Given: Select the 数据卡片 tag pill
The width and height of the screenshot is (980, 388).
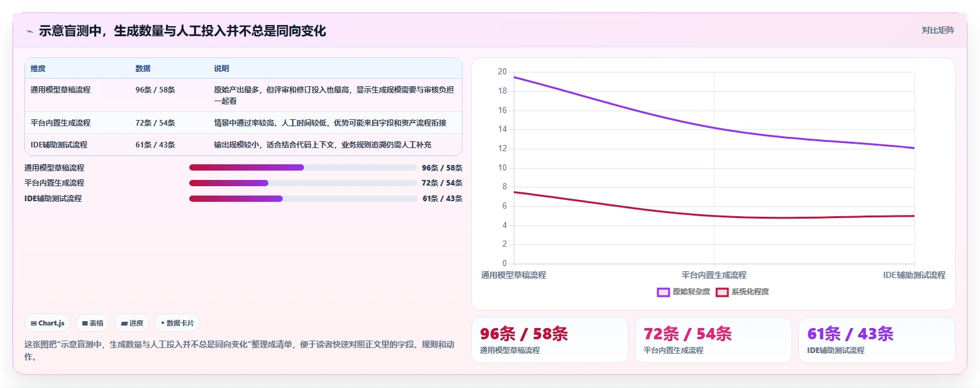Looking at the screenshot, I should click(177, 323).
